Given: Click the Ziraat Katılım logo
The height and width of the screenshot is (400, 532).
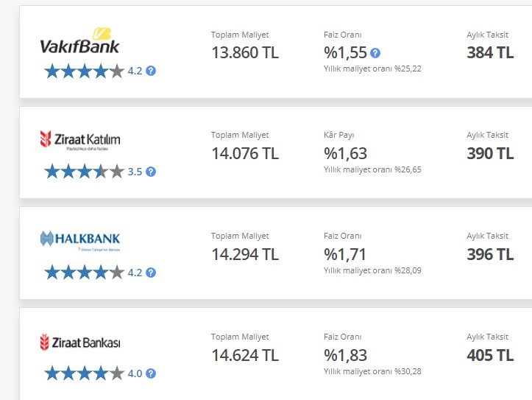Looking at the screenshot, I should coord(80,140).
